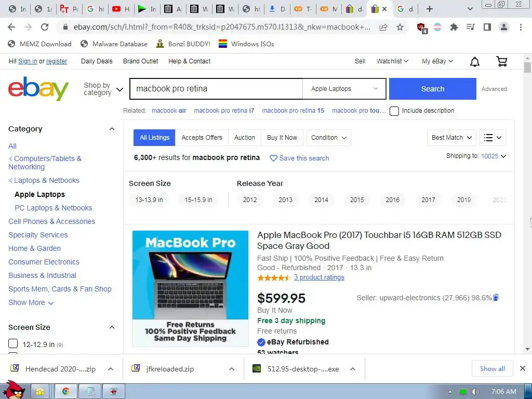
Task: Select All Listings tab
Action: point(154,138)
